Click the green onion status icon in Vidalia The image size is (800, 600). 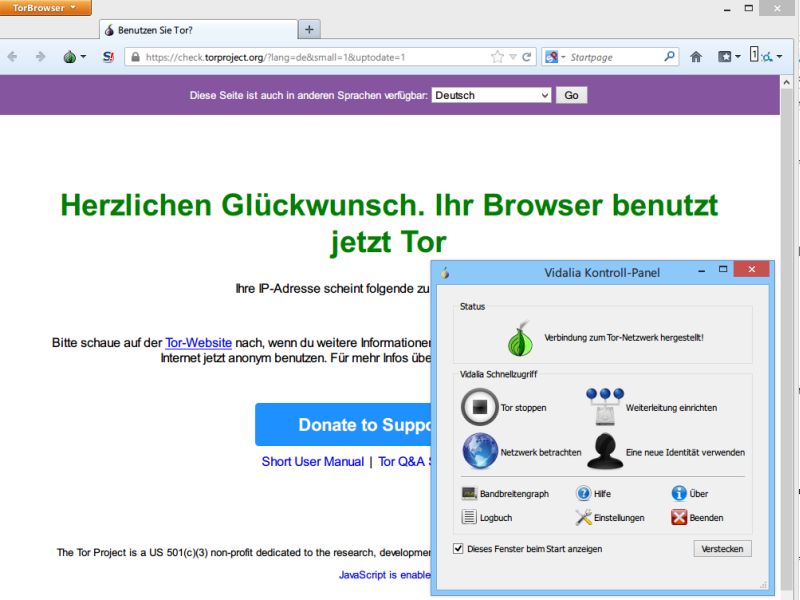coord(520,339)
